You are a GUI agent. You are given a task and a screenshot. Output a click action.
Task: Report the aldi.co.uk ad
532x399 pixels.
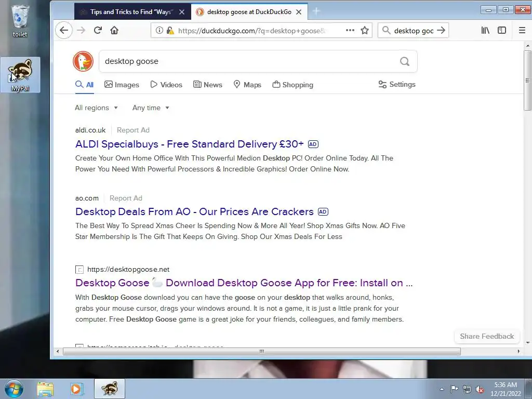[x=133, y=130]
